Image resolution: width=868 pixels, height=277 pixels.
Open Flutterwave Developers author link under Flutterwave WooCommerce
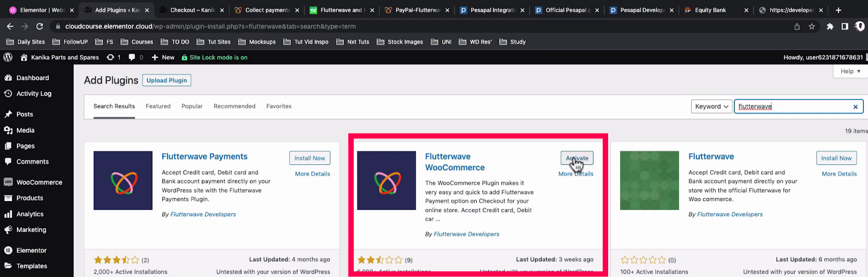coord(467,234)
